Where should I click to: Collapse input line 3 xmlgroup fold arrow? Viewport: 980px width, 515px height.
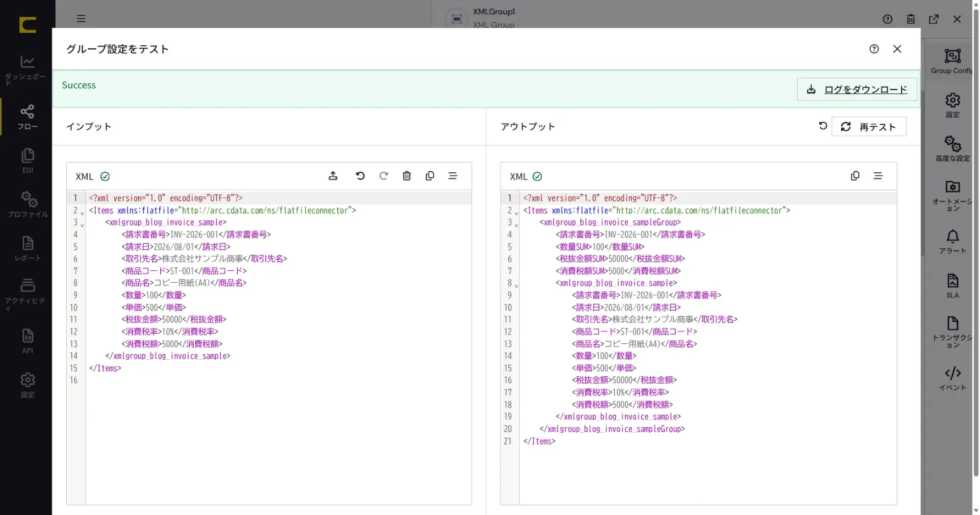(x=82, y=225)
